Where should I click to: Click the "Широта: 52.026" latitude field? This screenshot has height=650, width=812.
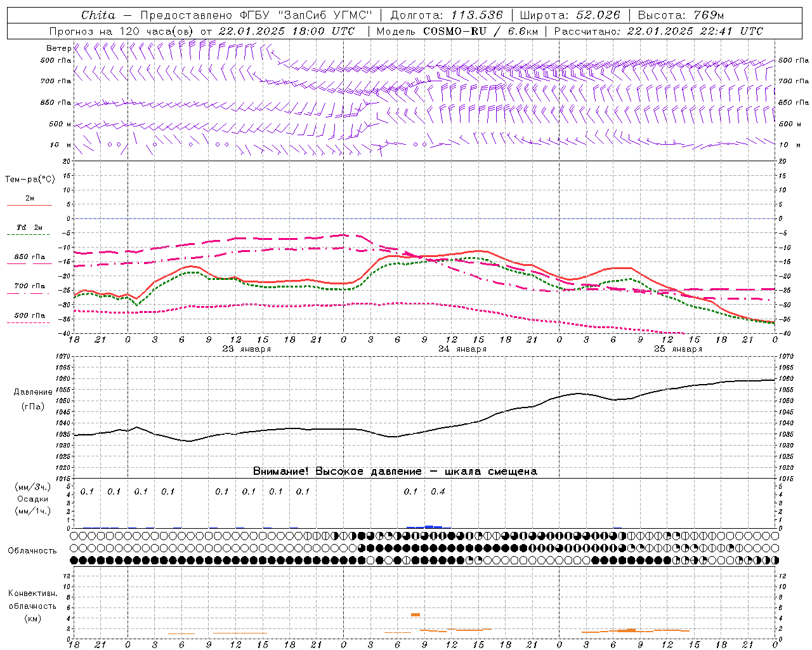pyautogui.click(x=570, y=15)
